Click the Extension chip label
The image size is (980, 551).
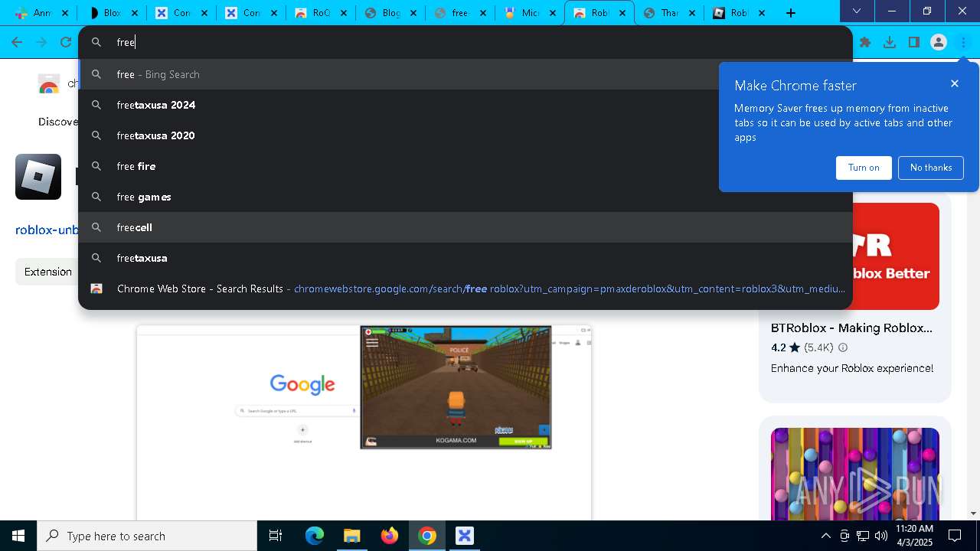click(x=47, y=272)
